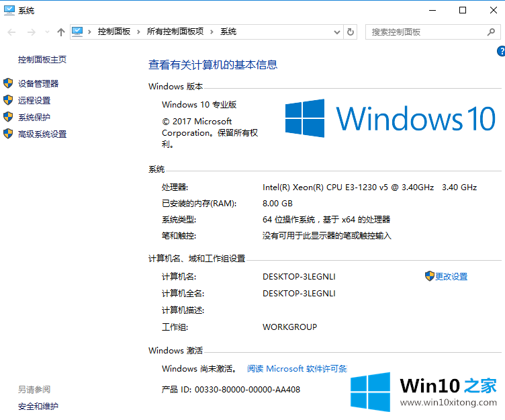This screenshot has width=505, height=420.
Task: Open 系统保护
Action: (x=34, y=118)
